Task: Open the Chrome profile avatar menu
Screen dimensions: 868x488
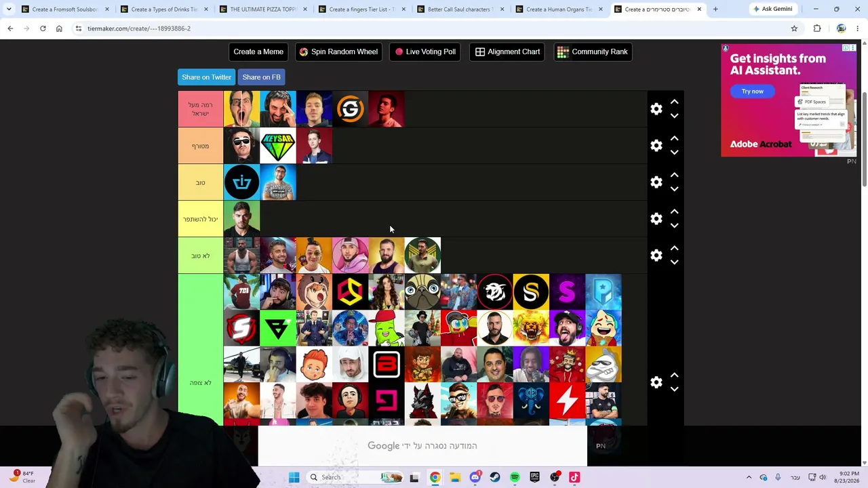Action: tap(841, 28)
